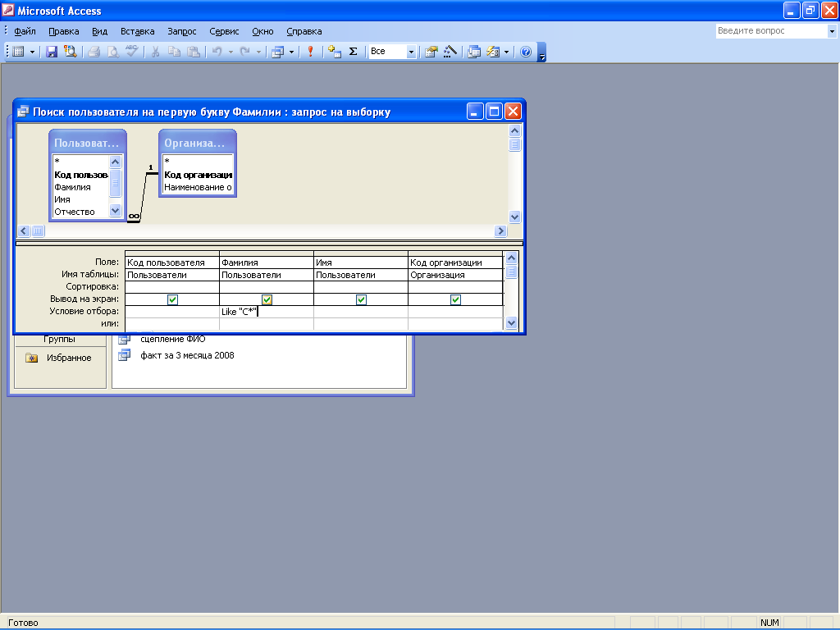
Task: Click the Show Table icon
Action: (x=335, y=52)
